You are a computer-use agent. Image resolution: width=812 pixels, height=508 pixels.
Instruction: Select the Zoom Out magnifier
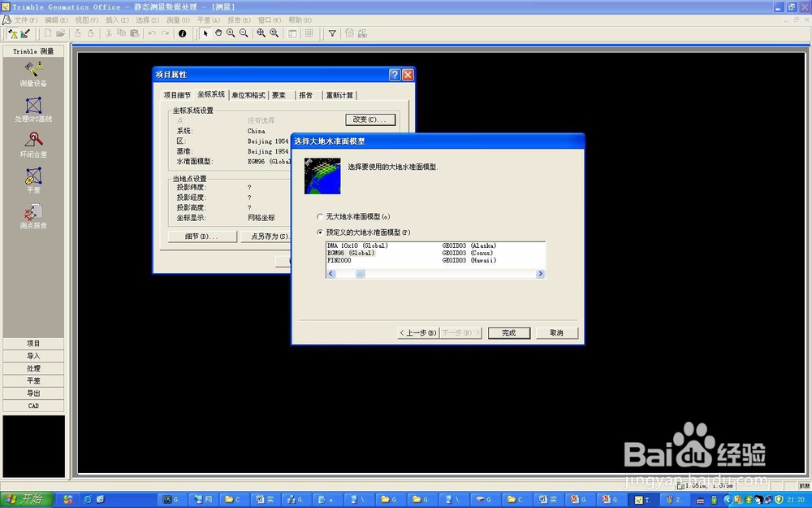(244, 33)
